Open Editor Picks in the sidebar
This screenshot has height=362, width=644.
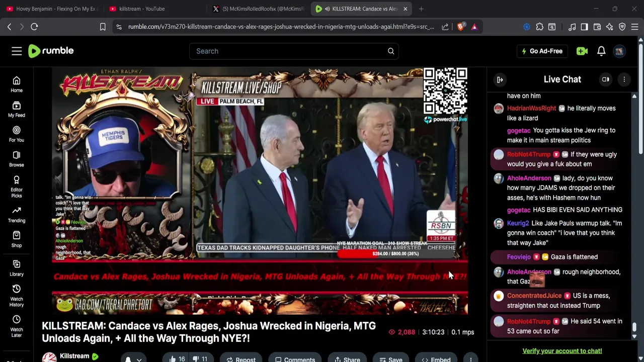coord(17,187)
